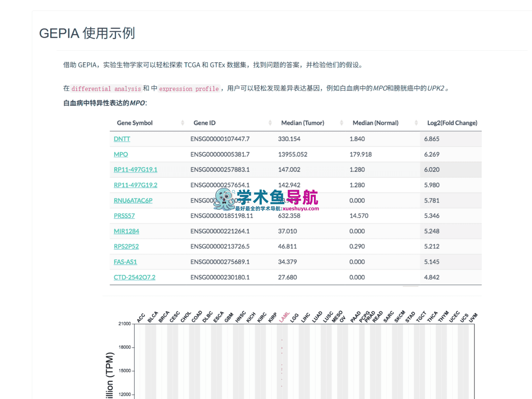Open the CTD-2542O7.2 gene link
532x399 pixels.
click(134, 278)
